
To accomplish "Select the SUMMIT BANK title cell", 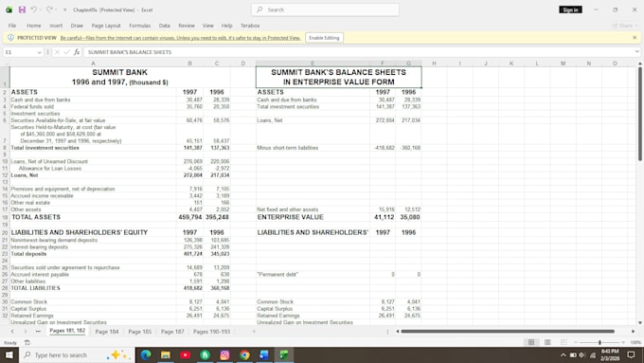I will [120, 78].
